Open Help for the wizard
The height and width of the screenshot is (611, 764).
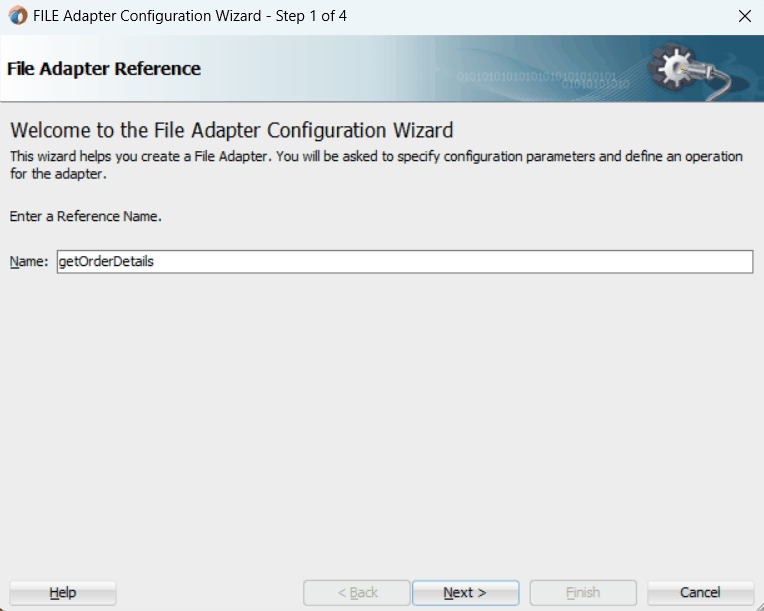63,592
